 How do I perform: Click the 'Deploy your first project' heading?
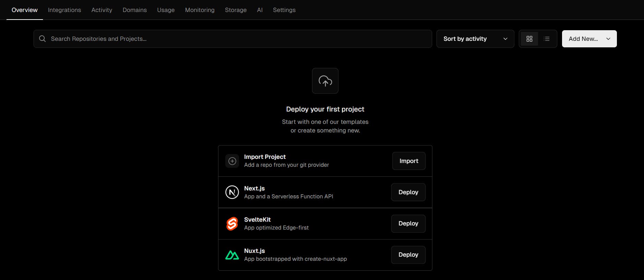(325, 109)
